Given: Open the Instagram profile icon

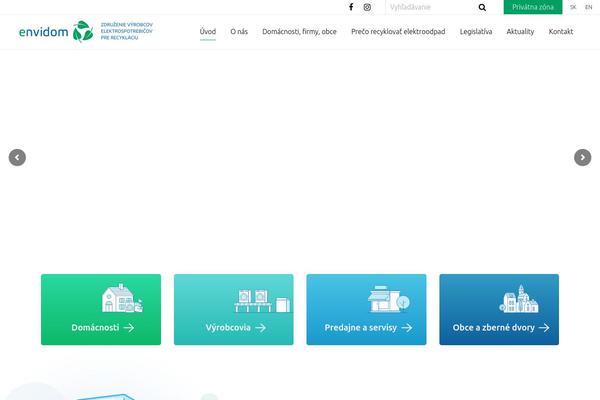Looking at the screenshot, I should 367,7.
